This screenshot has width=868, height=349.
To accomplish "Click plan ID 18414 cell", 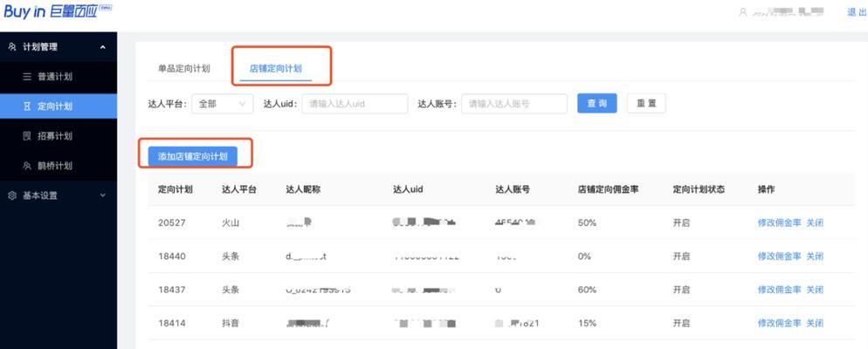I will coord(172,323).
